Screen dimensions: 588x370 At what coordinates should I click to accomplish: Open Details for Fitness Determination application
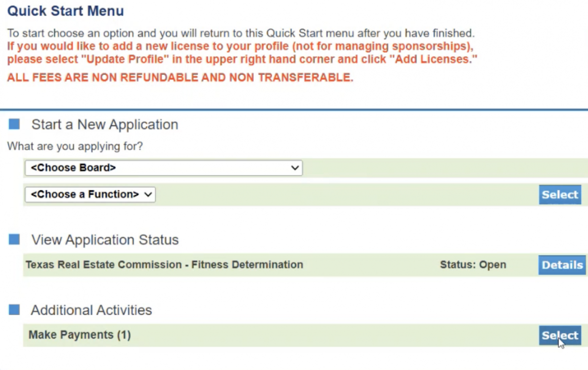(562, 265)
